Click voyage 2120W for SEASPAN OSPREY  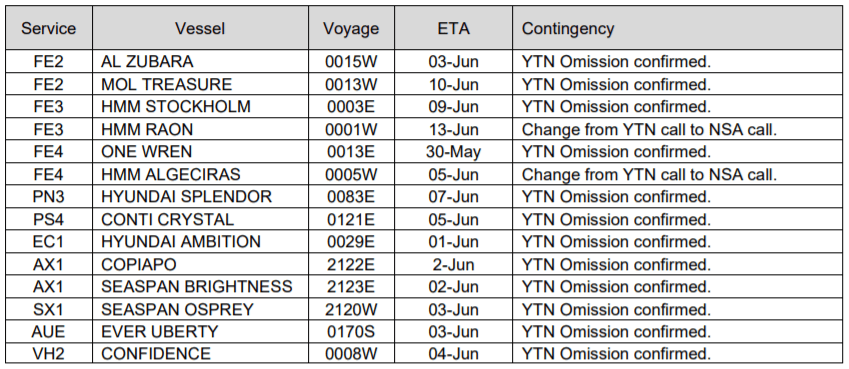351,309
